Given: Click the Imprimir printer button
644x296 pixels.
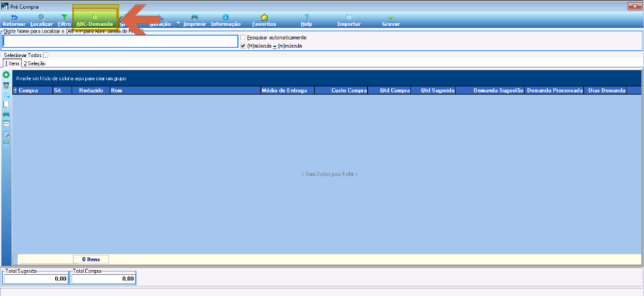Looking at the screenshot, I should click(x=195, y=21).
